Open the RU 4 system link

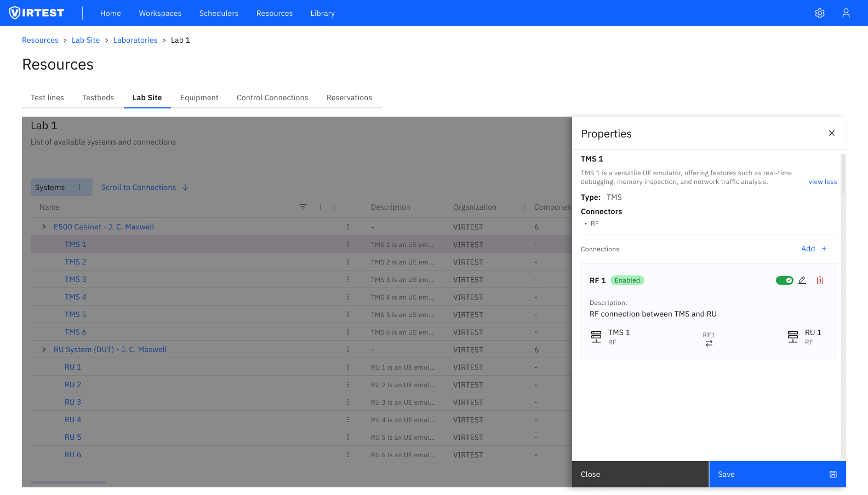73,419
